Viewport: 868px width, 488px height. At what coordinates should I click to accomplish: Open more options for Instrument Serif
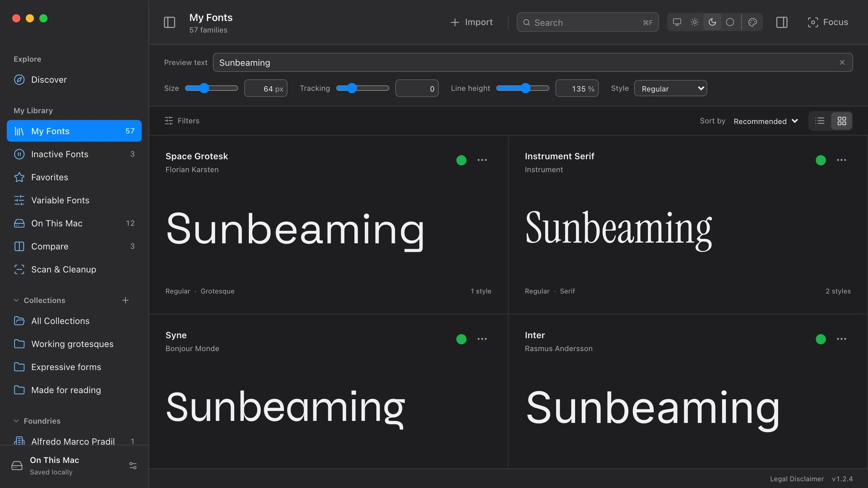(841, 160)
